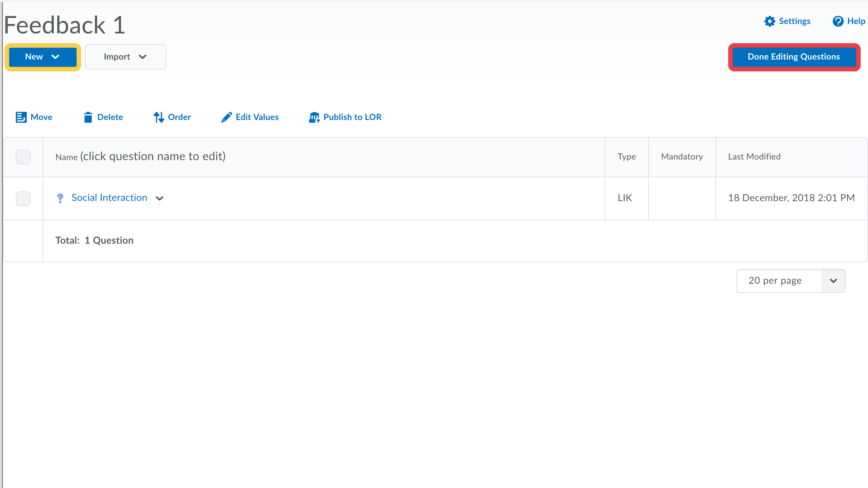Screen dimensions: 868x488
Task: Click the Delete trash can icon
Action: 88,117
